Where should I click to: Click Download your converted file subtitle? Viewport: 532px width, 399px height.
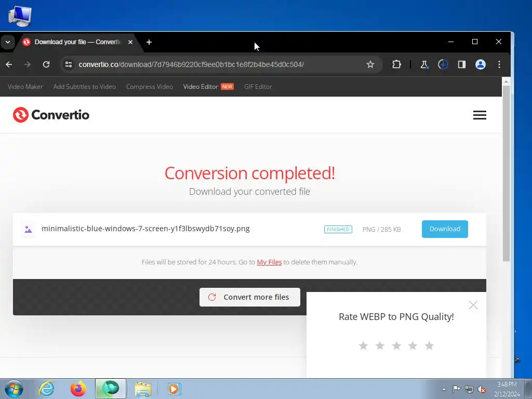point(250,192)
